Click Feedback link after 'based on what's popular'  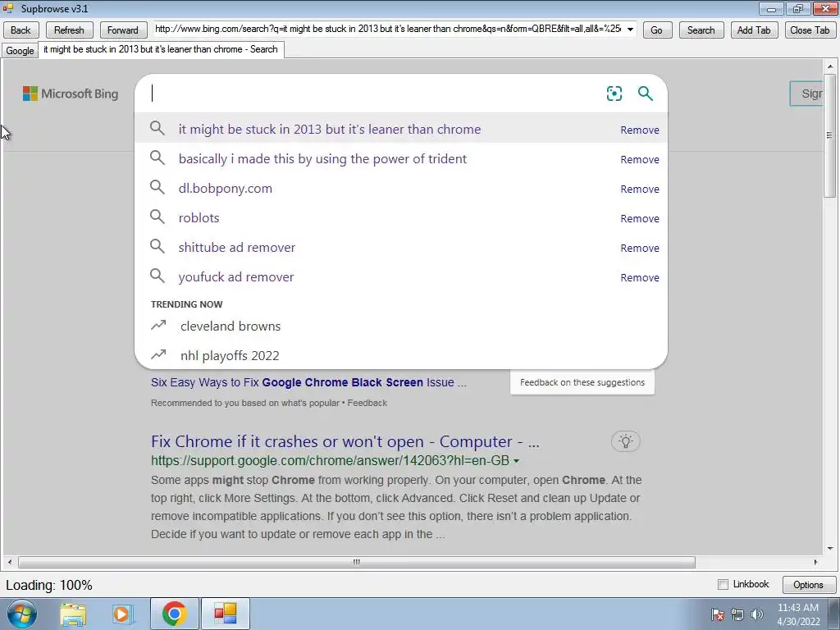(367, 403)
